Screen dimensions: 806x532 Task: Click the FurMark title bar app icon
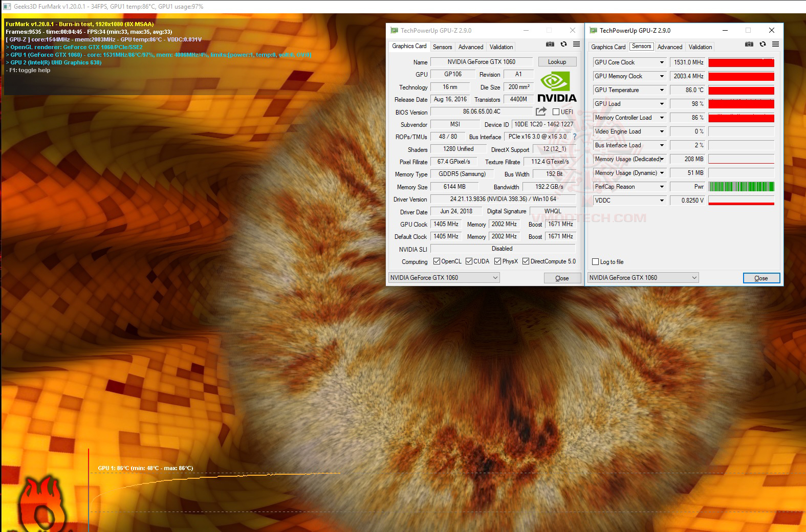click(7, 7)
